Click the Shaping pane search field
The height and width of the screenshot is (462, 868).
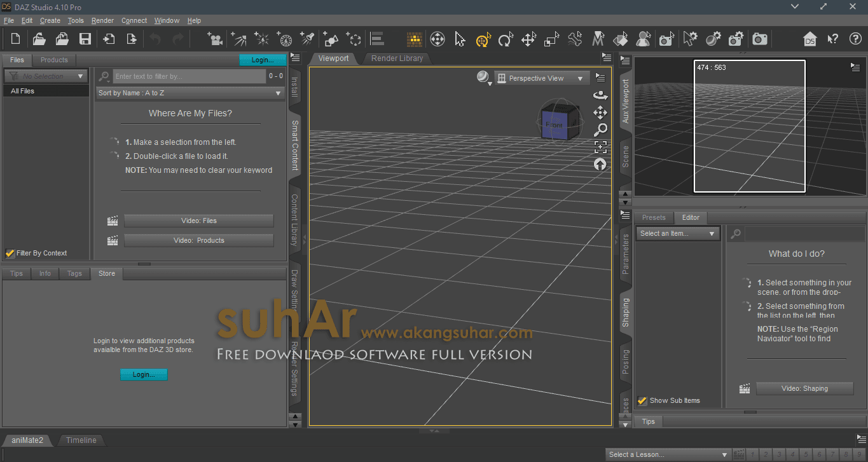coord(805,233)
